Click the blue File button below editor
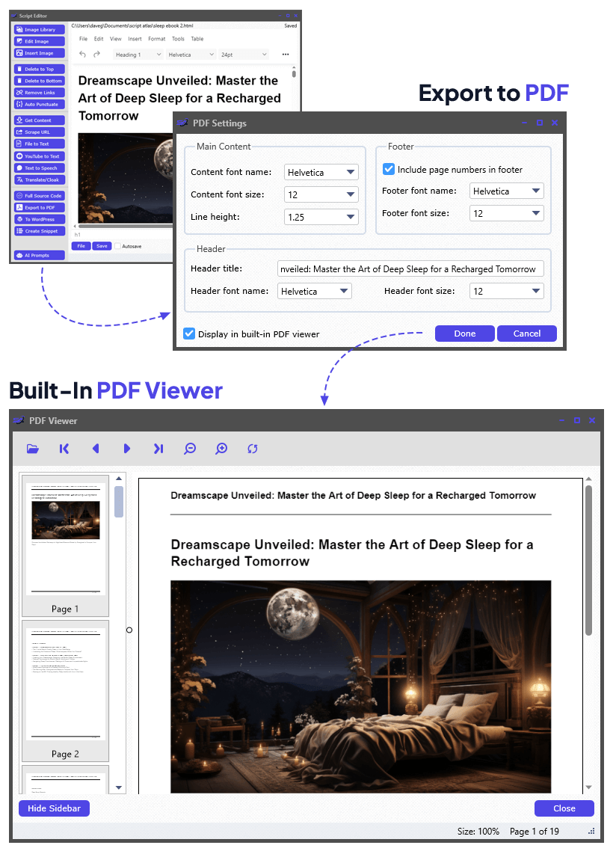Image resolution: width=616 pixels, height=857 pixels. [x=81, y=246]
